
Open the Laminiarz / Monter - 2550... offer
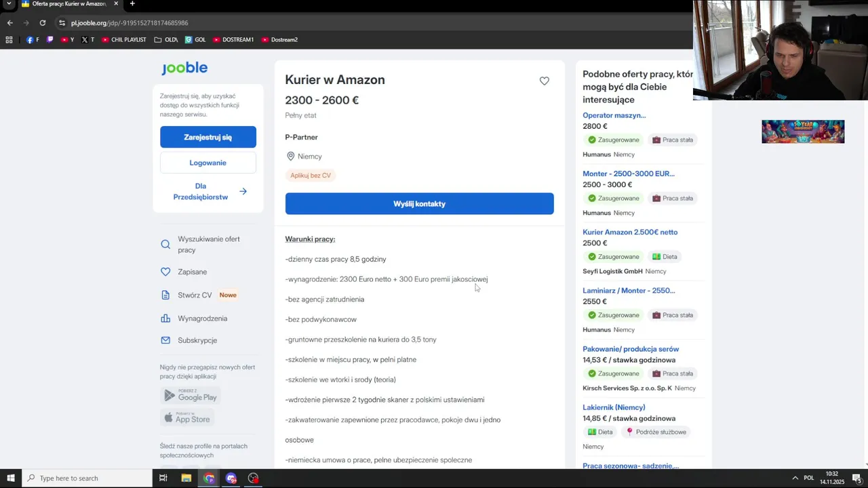tap(629, 290)
